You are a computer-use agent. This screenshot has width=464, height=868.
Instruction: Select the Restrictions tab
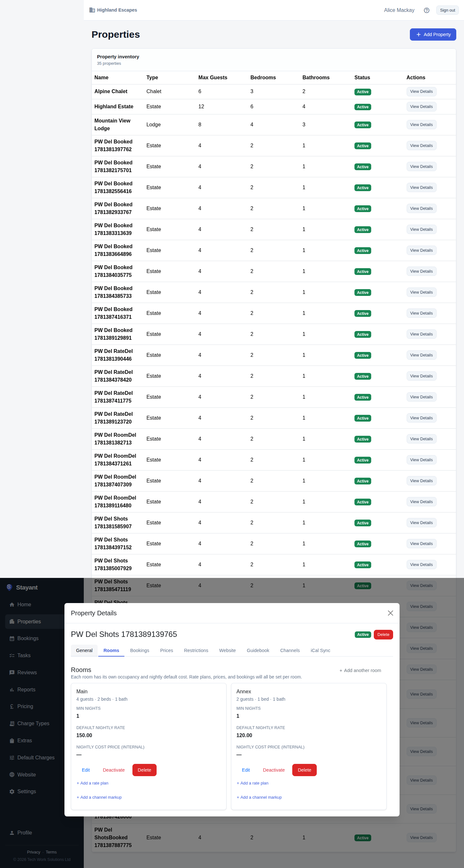click(x=196, y=650)
